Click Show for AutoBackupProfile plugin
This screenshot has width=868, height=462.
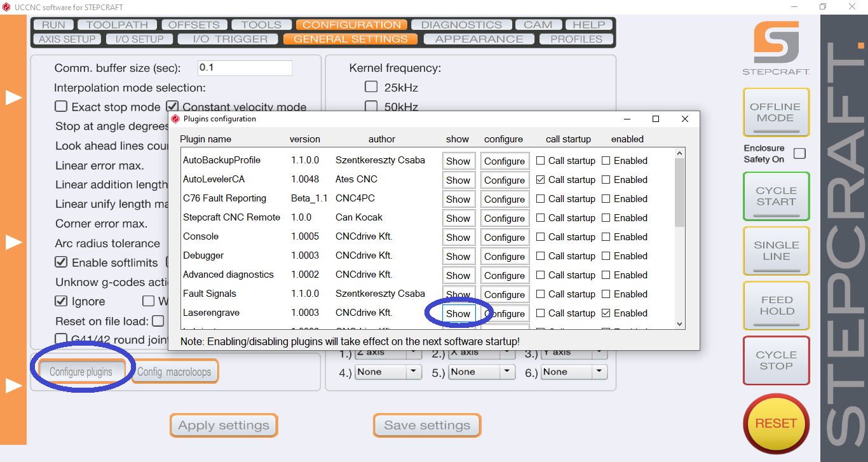[458, 161]
